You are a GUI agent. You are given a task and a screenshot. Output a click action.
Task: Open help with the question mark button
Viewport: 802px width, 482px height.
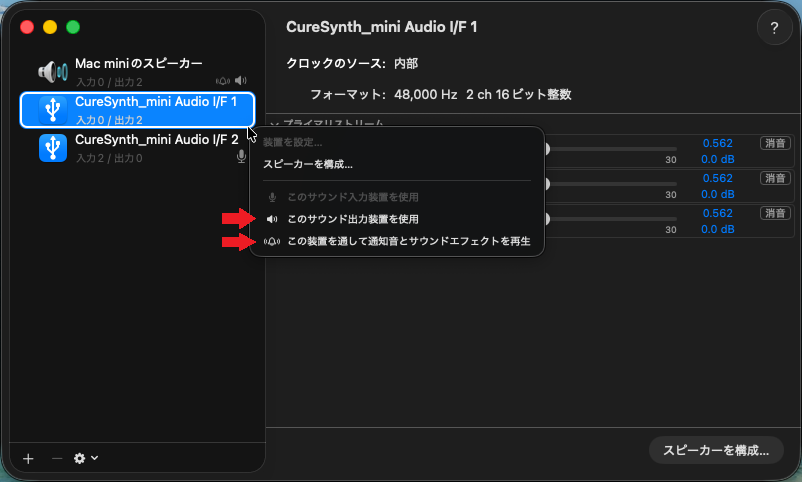(773, 29)
